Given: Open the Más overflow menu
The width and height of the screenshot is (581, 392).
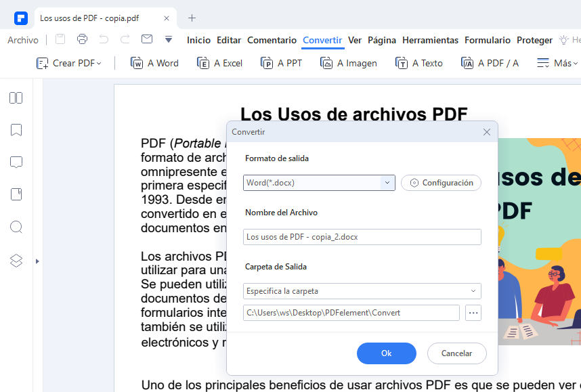Looking at the screenshot, I should pyautogui.click(x=554, y=63).
